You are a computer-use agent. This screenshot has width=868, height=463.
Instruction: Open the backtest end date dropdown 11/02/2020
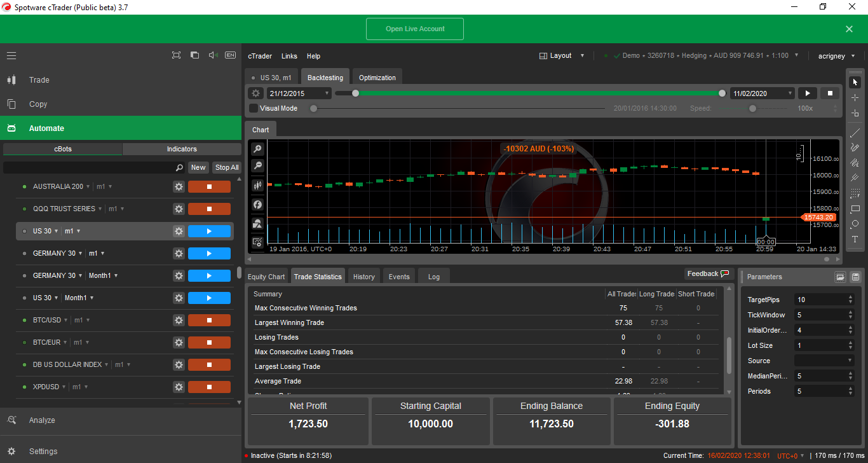pyautogui.click(x=762, y=93)
